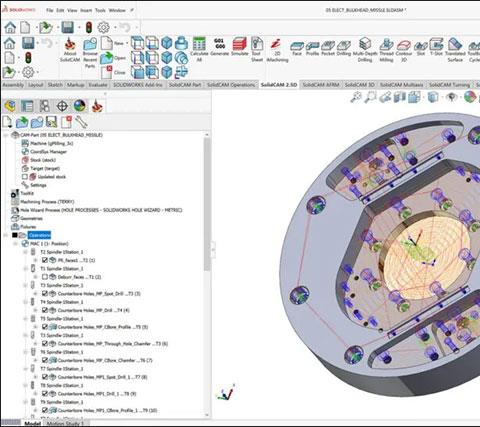Click scroll-down arrow of CAM tree

(x=207, y=415)
